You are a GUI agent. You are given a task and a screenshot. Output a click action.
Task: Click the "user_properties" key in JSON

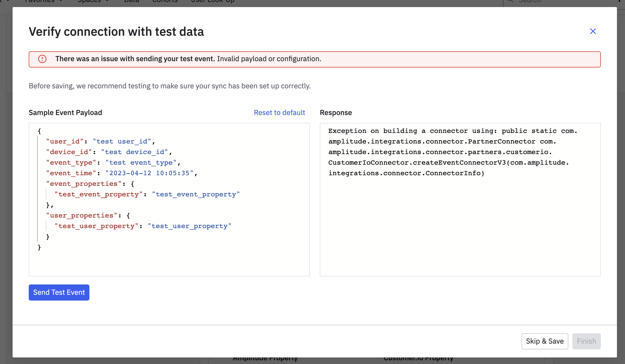[x=82, y=215]
